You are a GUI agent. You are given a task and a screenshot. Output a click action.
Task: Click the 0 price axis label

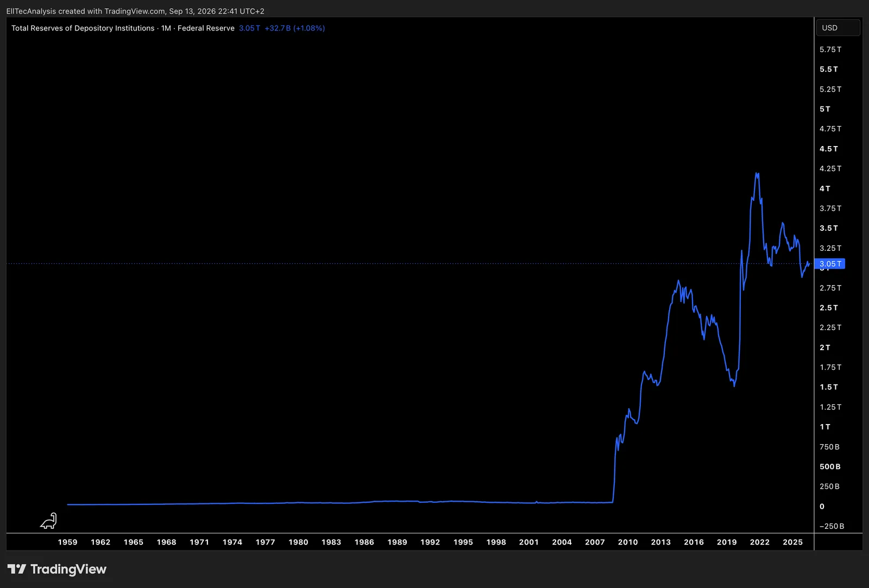pyautogui.click(x=822, y=507)
